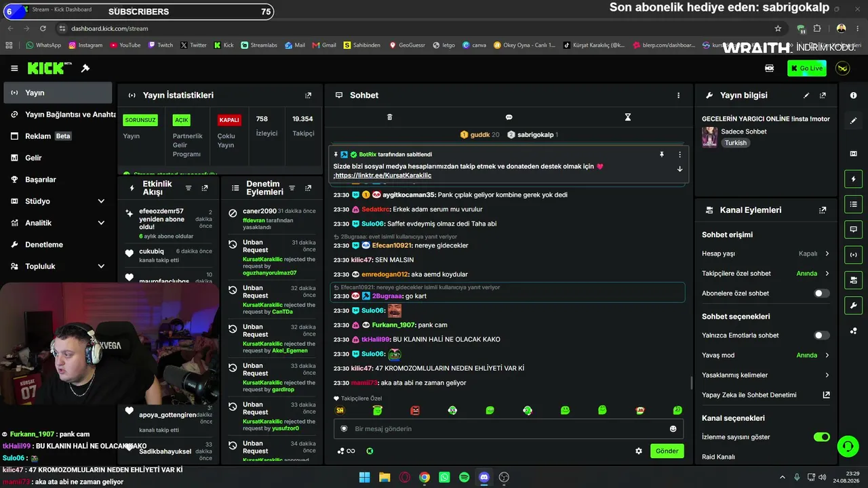Open Yapay Zeka ile Sohbet Denetimi link
Viewport: 868px width, 488px height.
tap(826, 394)
